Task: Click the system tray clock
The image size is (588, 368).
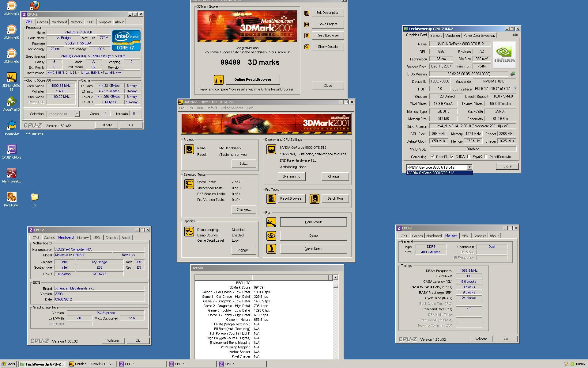Action: point(580,364)
